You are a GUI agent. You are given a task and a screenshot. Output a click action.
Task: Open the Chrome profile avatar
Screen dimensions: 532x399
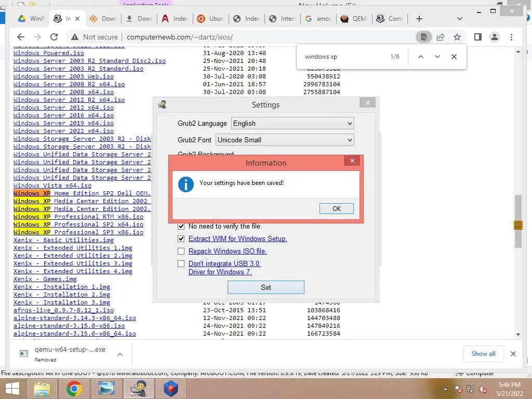tap(495, 37)
